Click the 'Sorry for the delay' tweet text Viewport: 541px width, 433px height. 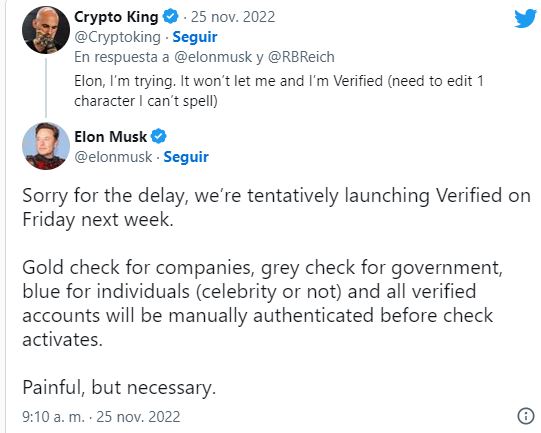tap(276, 207)
